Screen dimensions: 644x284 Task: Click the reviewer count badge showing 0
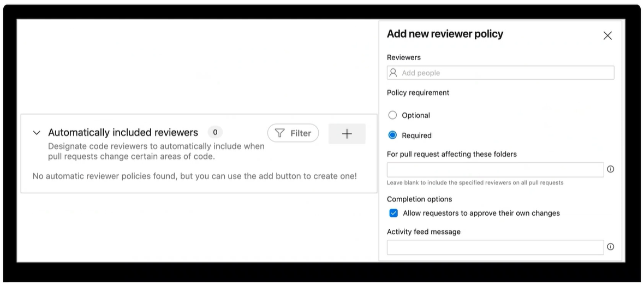click(215, 132)
